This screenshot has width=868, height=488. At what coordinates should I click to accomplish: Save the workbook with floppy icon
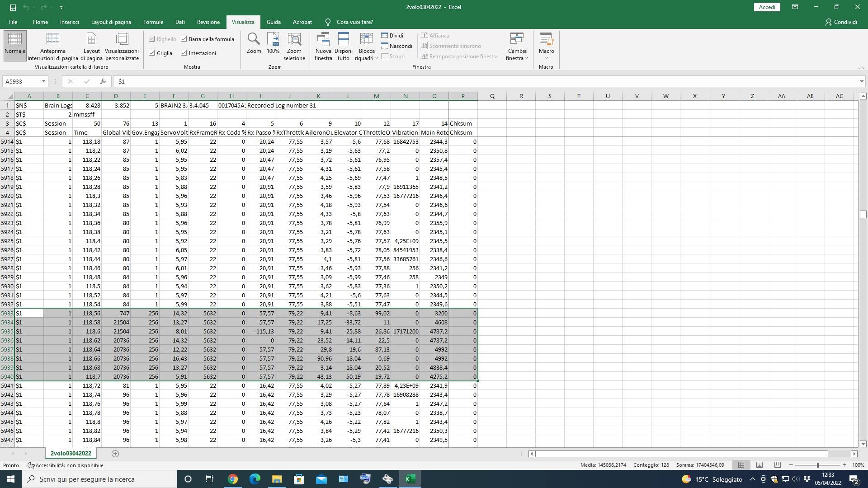click(13, 7)
